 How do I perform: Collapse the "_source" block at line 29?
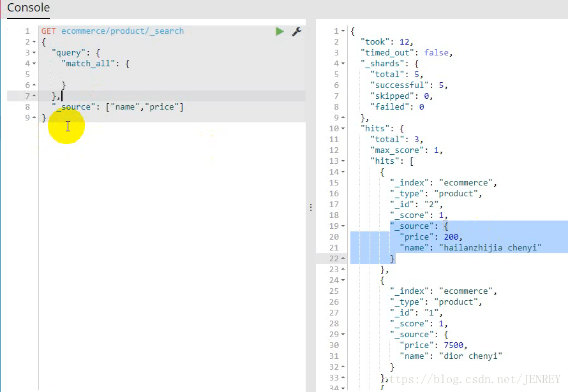[x=343, y=335]
